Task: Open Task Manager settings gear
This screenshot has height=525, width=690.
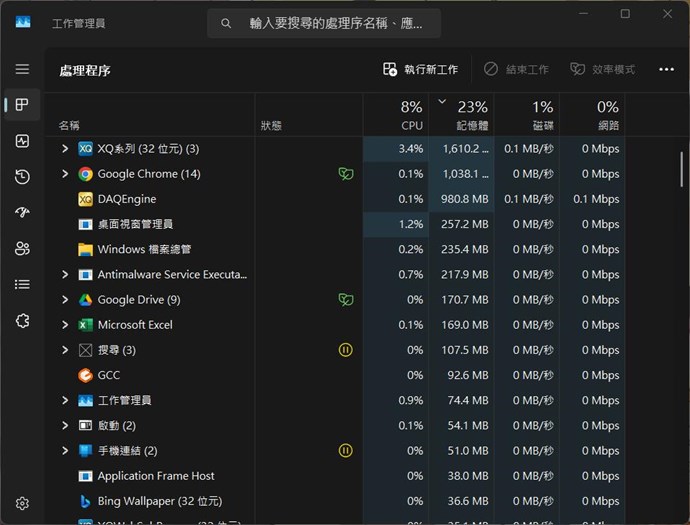Action: pyautogui.click(x=22, y=504)
